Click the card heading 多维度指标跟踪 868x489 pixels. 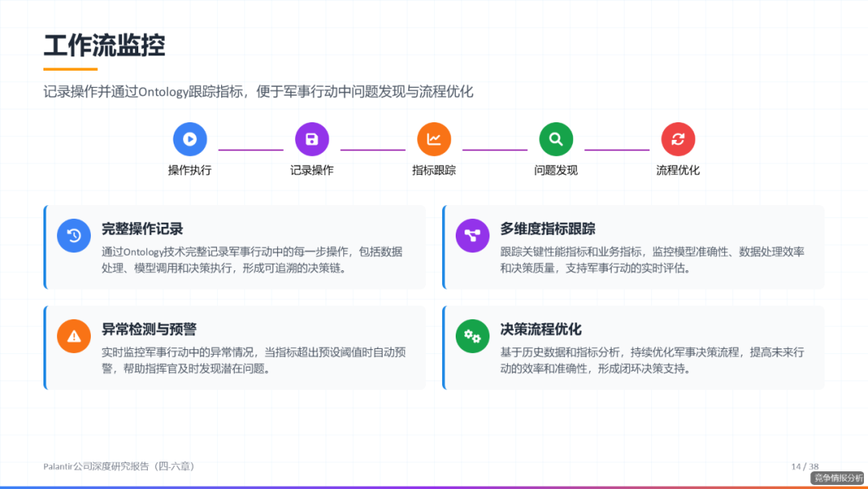(548, 228)
